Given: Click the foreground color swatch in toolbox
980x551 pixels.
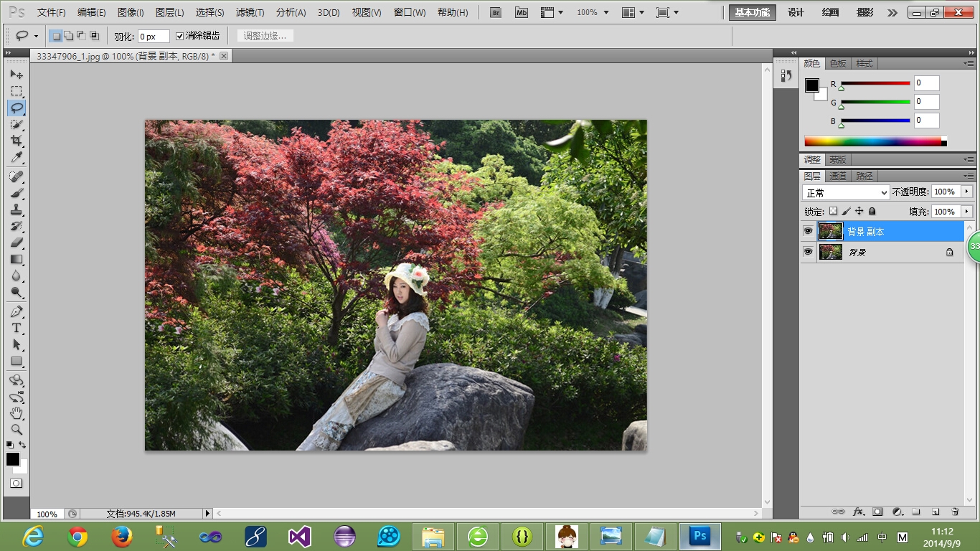Looking at the screenshot, I should tap(13, 459).
